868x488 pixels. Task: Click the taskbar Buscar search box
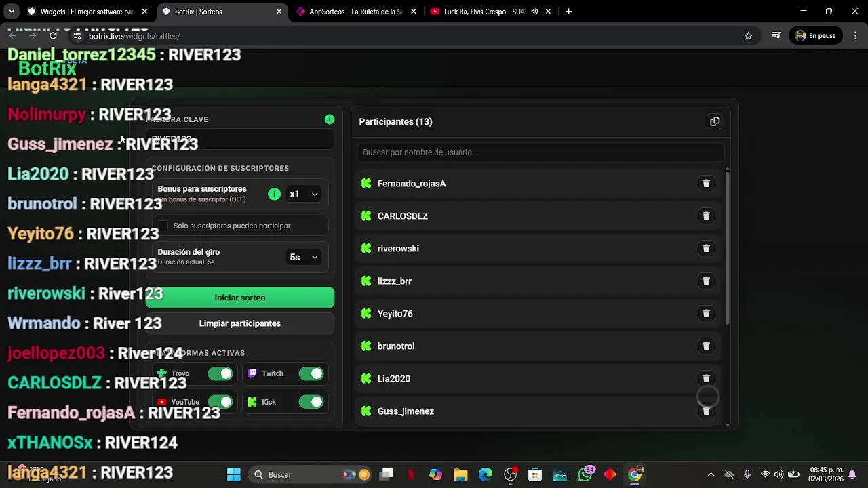pyautogui.click(x=311, y=475)
